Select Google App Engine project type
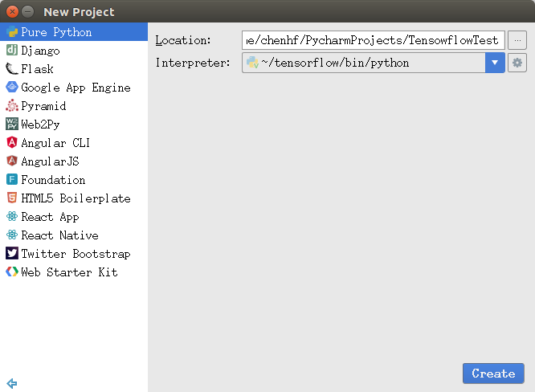This screenshot has height=392, width=535. tap(74, 87)
